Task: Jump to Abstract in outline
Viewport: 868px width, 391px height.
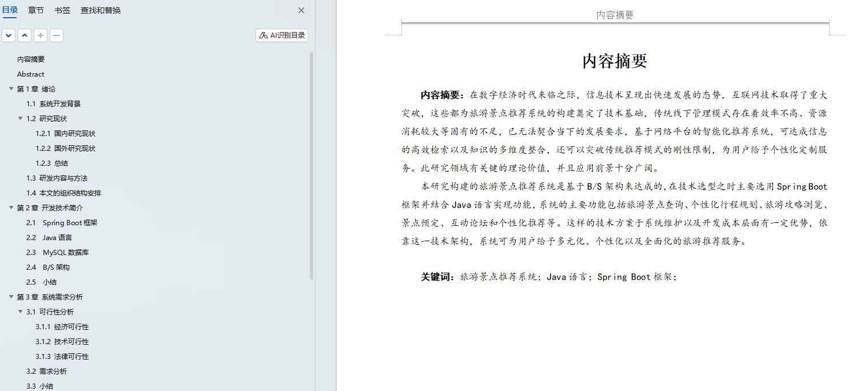Action: coord(31,74)
